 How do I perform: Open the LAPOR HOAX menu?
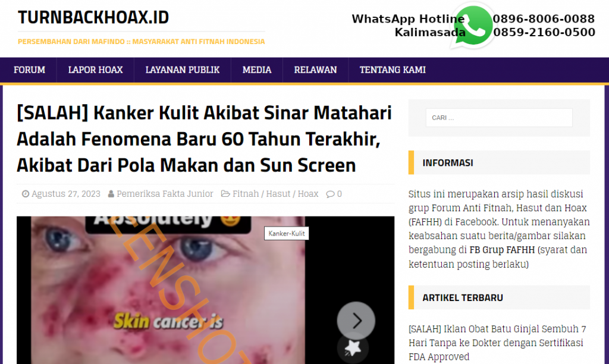coord(96,70)
